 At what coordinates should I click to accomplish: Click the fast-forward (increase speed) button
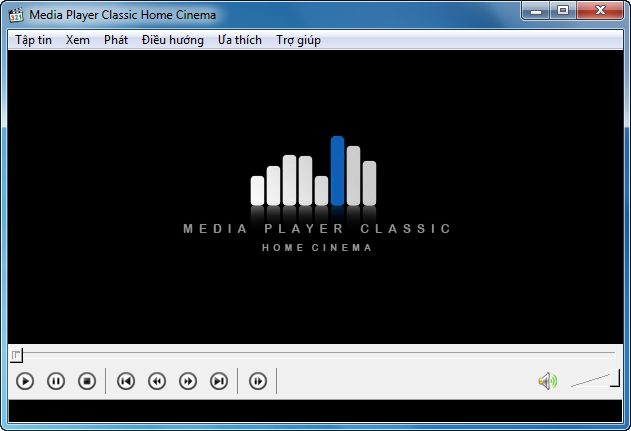click(x=188, y=381)
